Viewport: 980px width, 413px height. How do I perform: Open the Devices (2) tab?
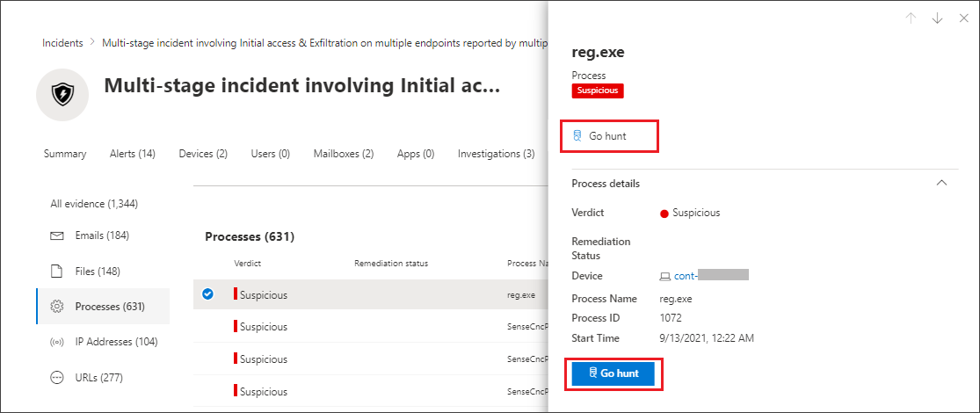(203, 154)
